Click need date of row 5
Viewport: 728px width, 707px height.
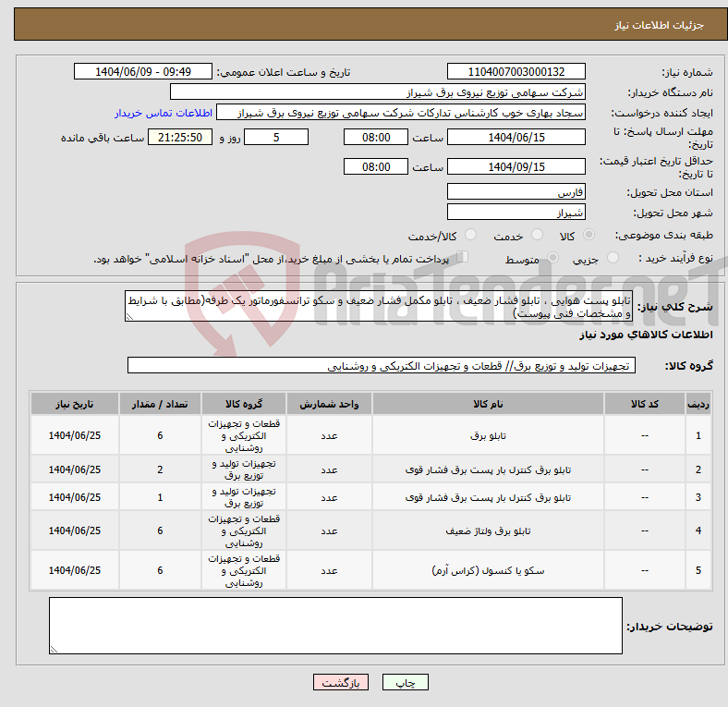point(75,570)
